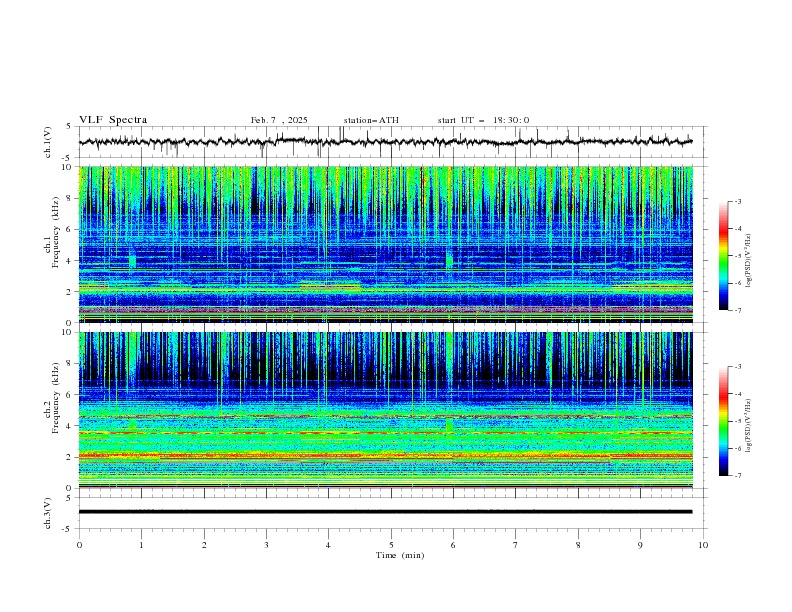This screenshot has width=792, height=612.
Task: Click the ch.1 spectrogram color bar
Action: pyautogui.click(x=723, y=256)
